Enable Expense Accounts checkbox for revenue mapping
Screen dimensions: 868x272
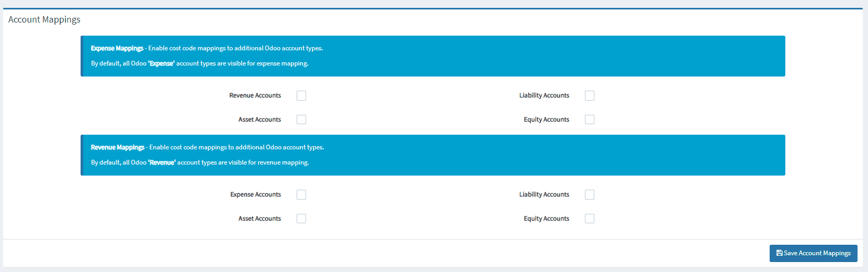[x=301, y=194]
